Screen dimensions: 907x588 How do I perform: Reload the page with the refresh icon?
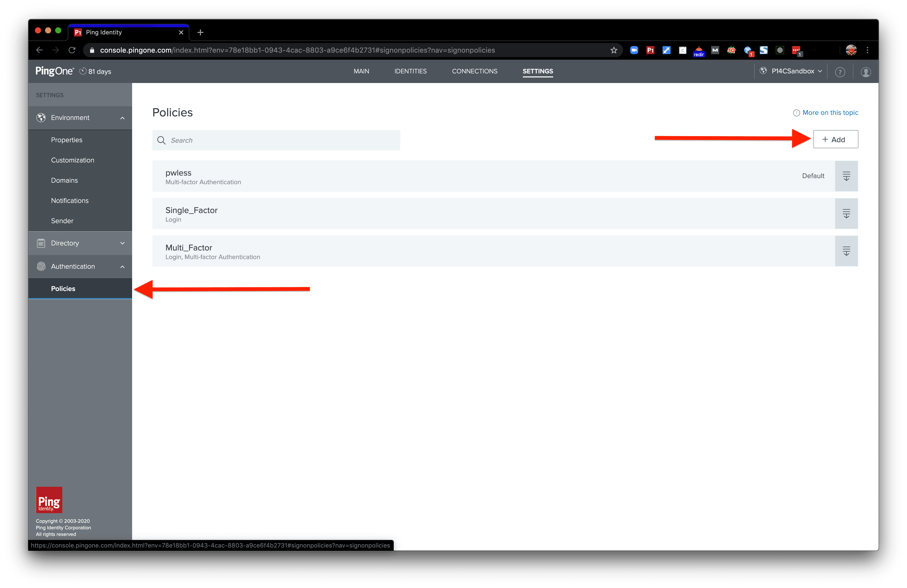pyautogui.click(x=72, y=50)
